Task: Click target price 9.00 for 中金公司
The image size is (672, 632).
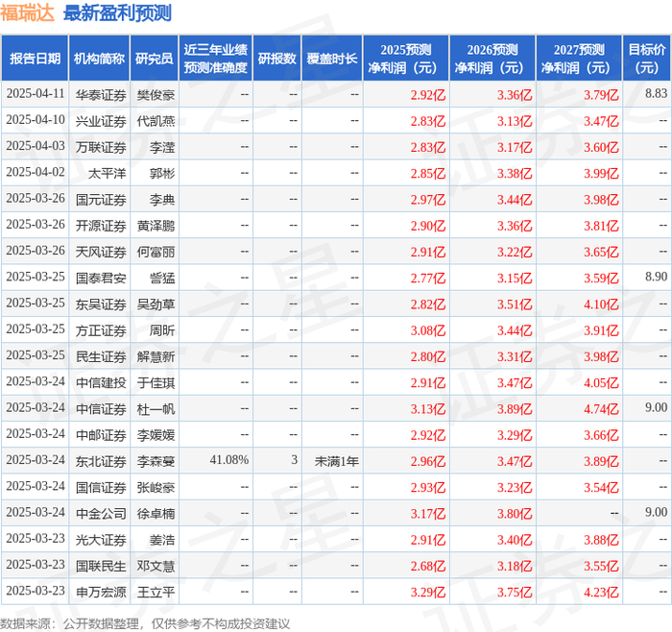Action: (656, 512)
